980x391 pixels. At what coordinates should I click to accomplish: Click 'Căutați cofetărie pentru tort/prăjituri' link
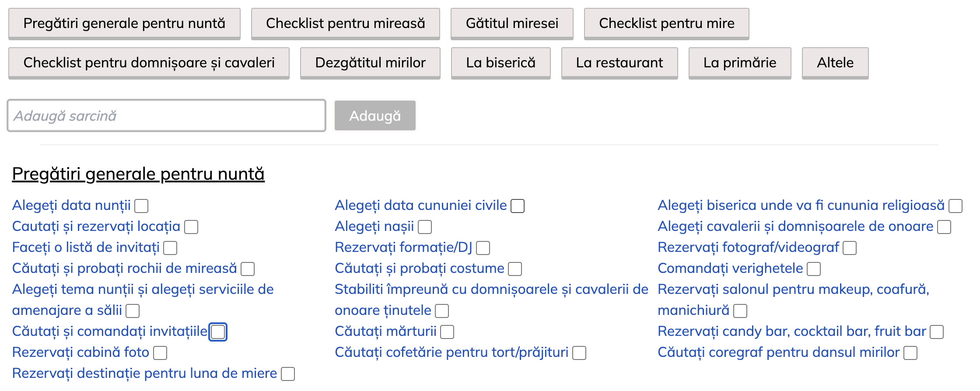451,353
